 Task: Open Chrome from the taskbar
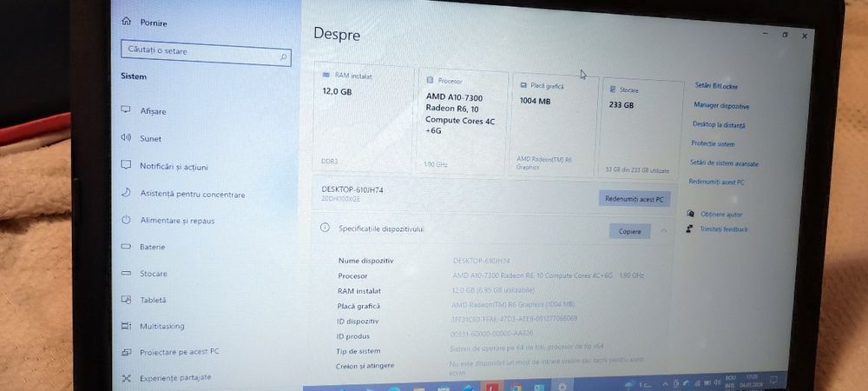[x=516, y=388]
